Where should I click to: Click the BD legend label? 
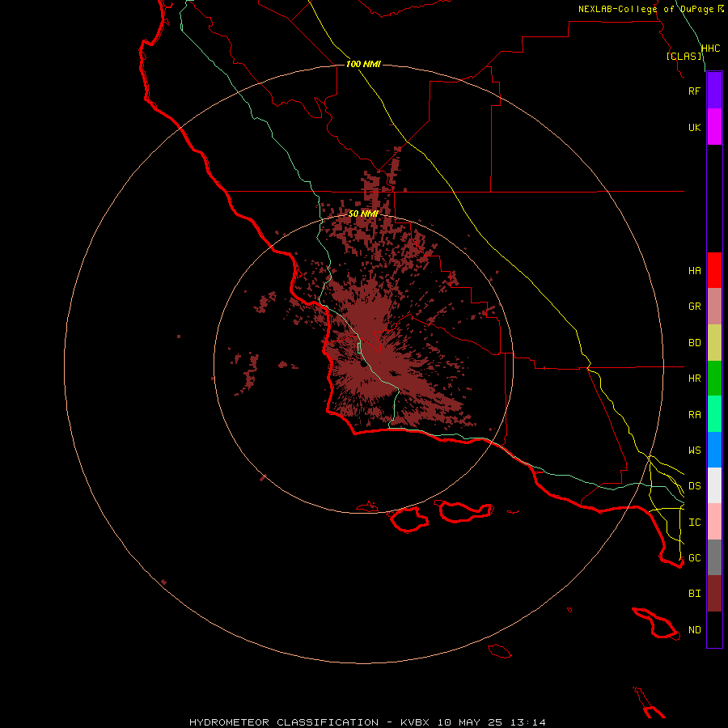(x=694, y=343)
